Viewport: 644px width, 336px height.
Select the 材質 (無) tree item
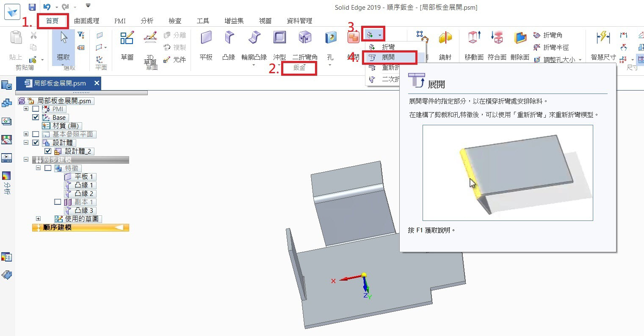click(x=61, y=126)
